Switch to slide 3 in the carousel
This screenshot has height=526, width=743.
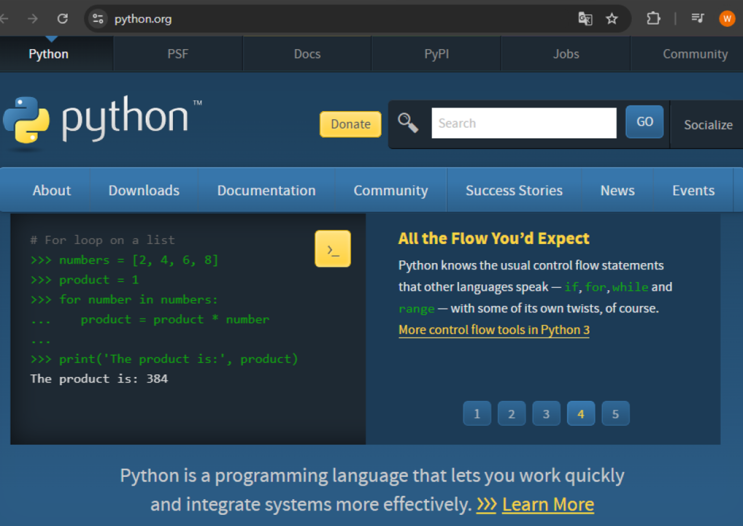546,413
